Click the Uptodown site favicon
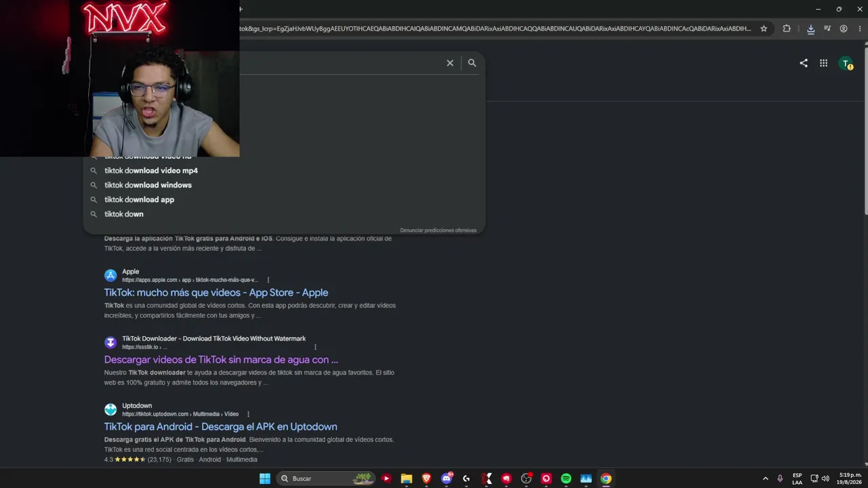The image size is (868, 488). [111, 409]
